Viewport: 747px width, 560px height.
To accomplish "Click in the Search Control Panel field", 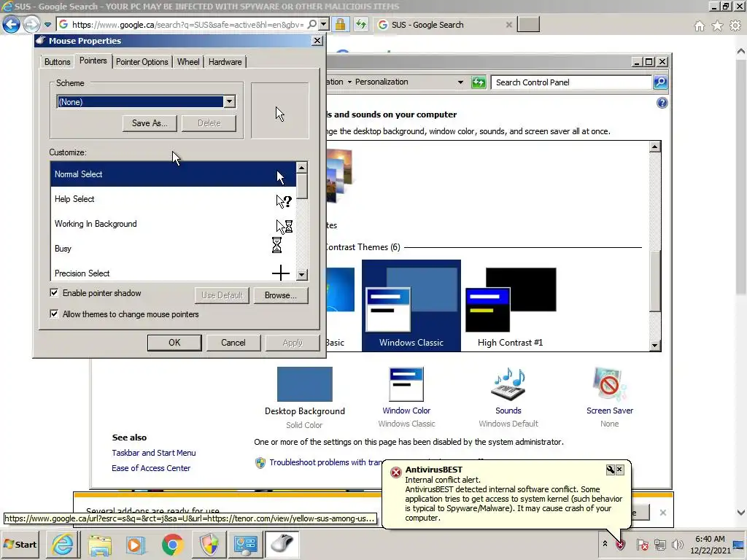I will 572,82.
